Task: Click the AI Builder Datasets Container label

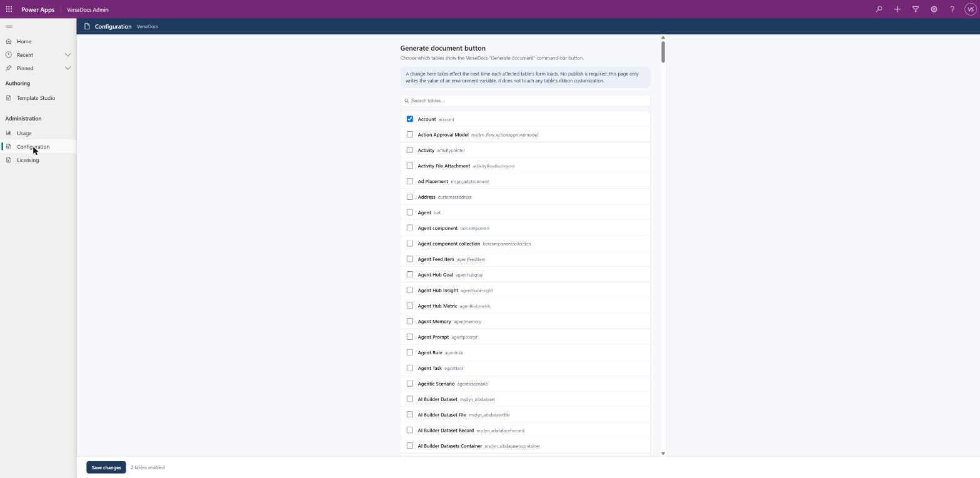Action: click(x=450, y=446)
